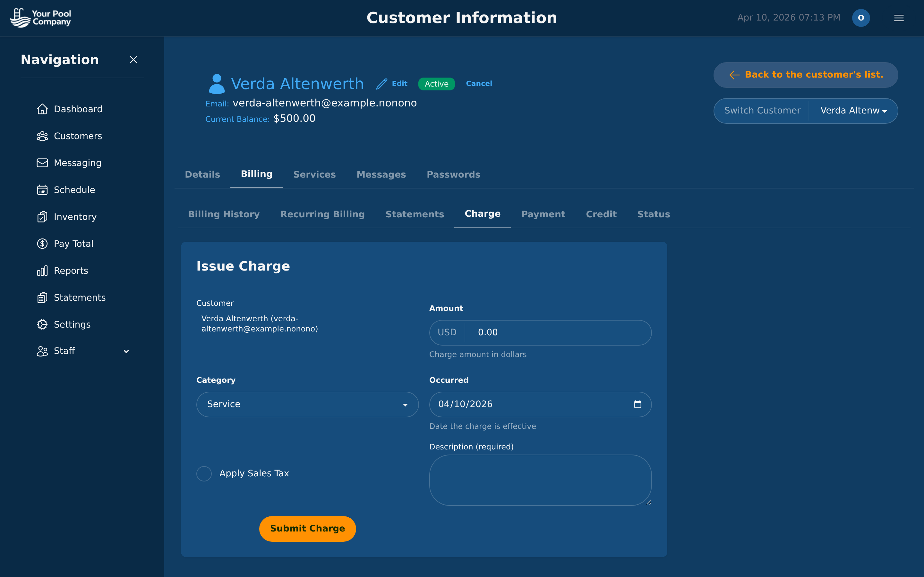
Task: Expand the Staff section in navigation
Action: tap(126, 351)
